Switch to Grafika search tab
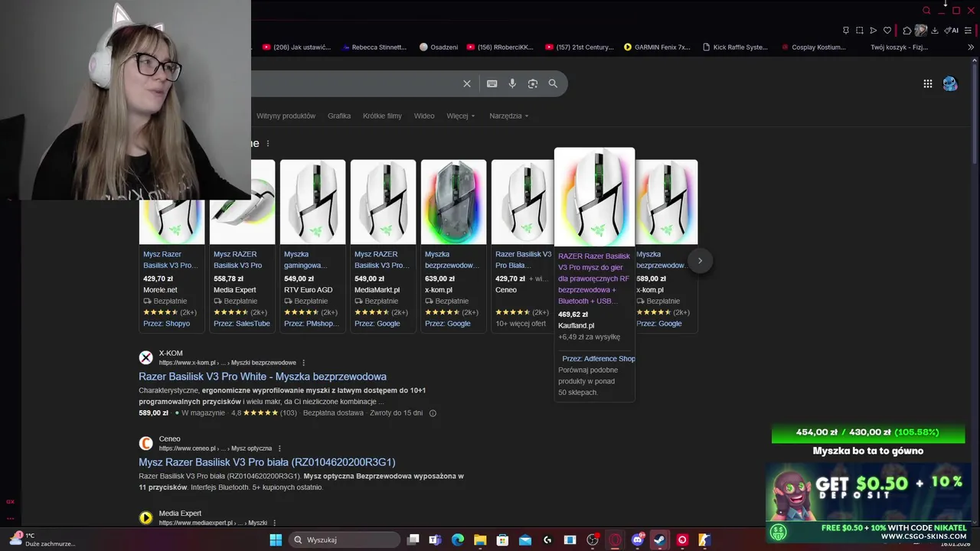This screenshot has height=551, width=980. [339, 116]
